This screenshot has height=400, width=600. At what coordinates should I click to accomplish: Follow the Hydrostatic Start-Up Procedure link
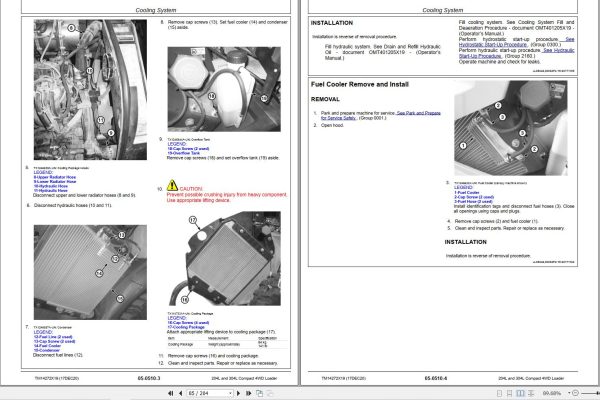pyautogui.click(x=493, y=45)
